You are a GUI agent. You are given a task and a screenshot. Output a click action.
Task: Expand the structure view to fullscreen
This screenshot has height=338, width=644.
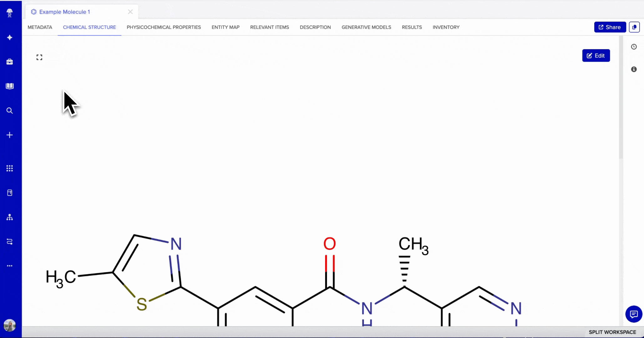(39, 57)
